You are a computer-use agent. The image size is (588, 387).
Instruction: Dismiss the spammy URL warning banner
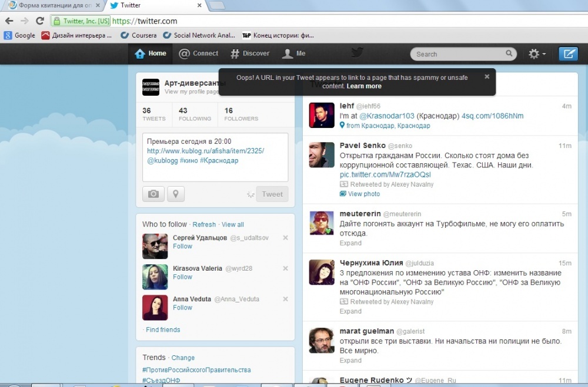(487, 76)
